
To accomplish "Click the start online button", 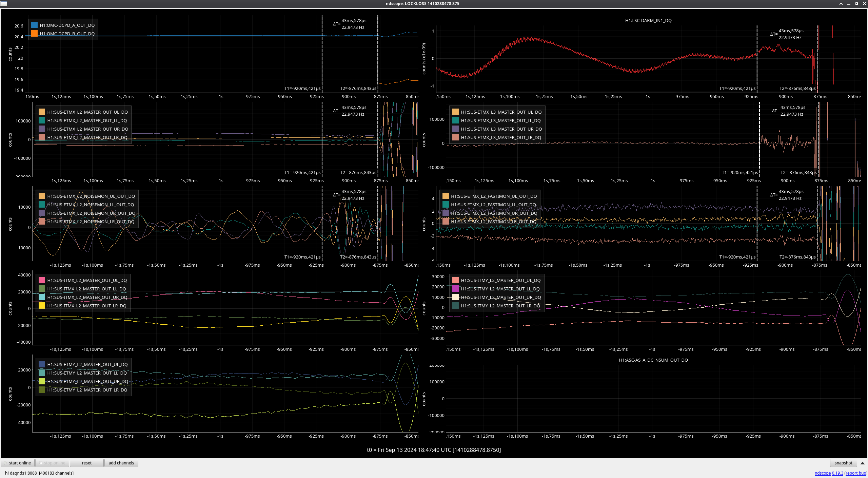I will point(18,463).
